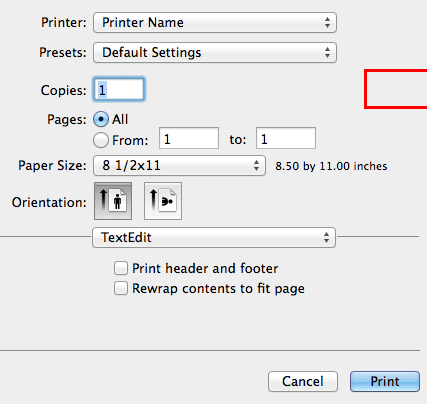This screenshot has width=427, height=404.
Task: Open the TextEdit options section menu
Action: [214, 237]
